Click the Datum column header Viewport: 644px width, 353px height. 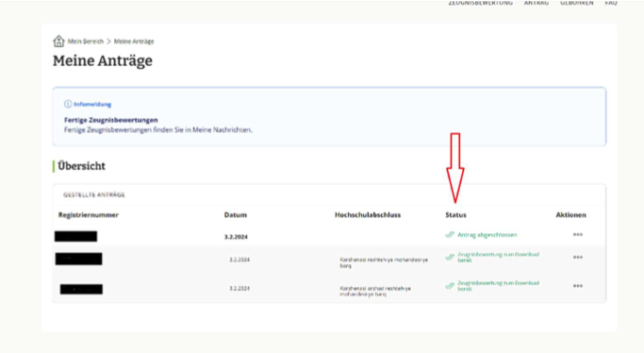[x=236, y=215]
